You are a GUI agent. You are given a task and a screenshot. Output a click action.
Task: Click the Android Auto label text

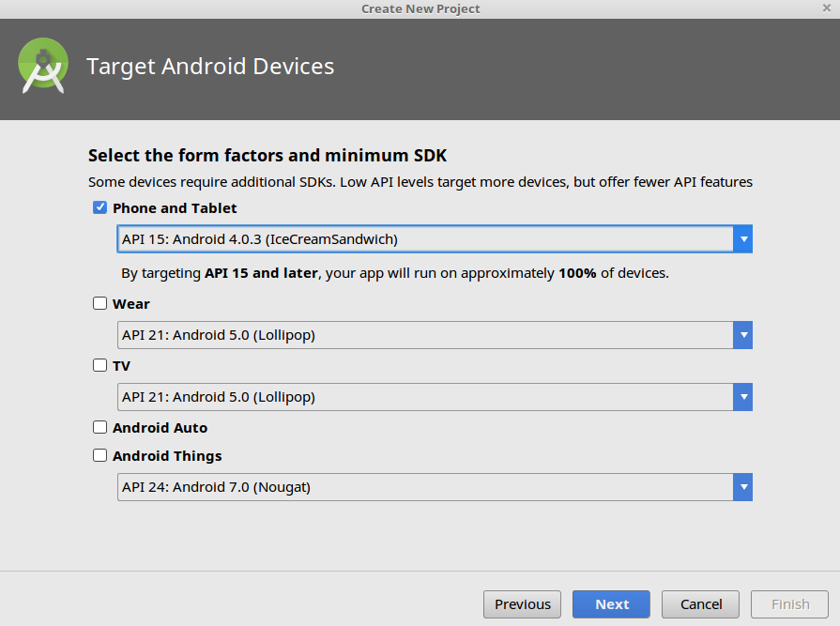point(160,427)
